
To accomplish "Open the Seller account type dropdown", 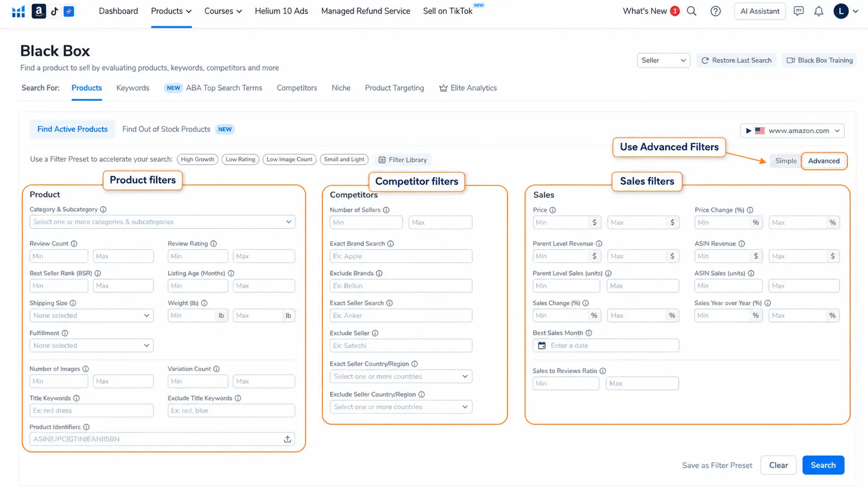I will 663,60.
